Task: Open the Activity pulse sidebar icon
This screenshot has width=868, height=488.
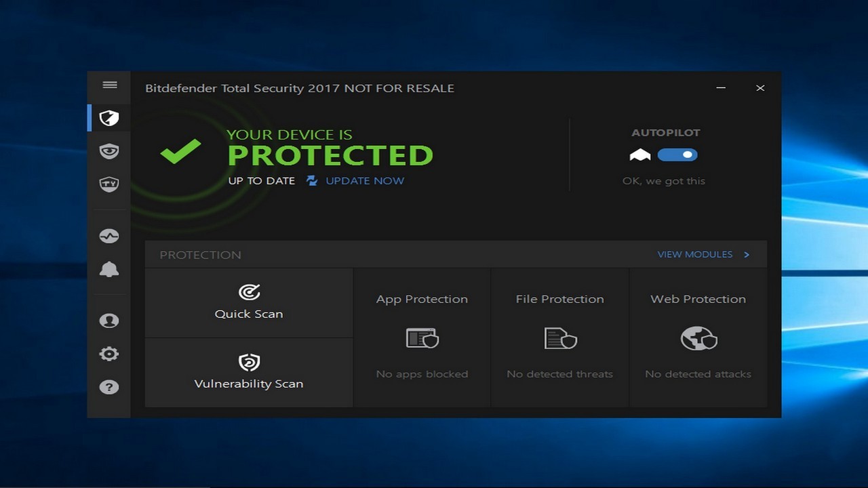Action: pos(109,236)
